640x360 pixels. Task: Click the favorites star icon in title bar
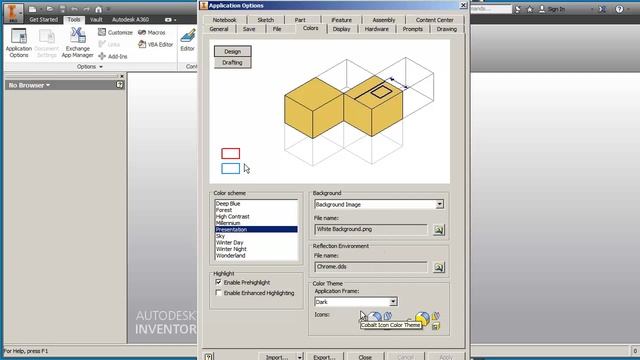pos(530,9)
